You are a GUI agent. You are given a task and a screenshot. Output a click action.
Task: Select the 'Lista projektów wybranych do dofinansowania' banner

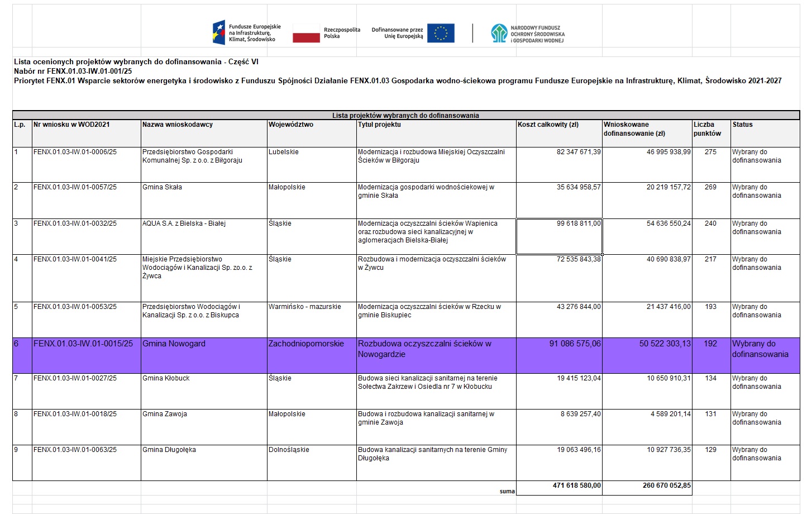[x=405, y=115]
